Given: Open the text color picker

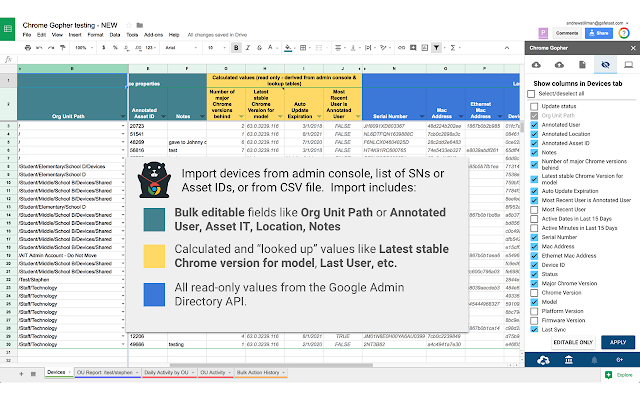Looking at the screenshot, I should [x=270, y=48].
